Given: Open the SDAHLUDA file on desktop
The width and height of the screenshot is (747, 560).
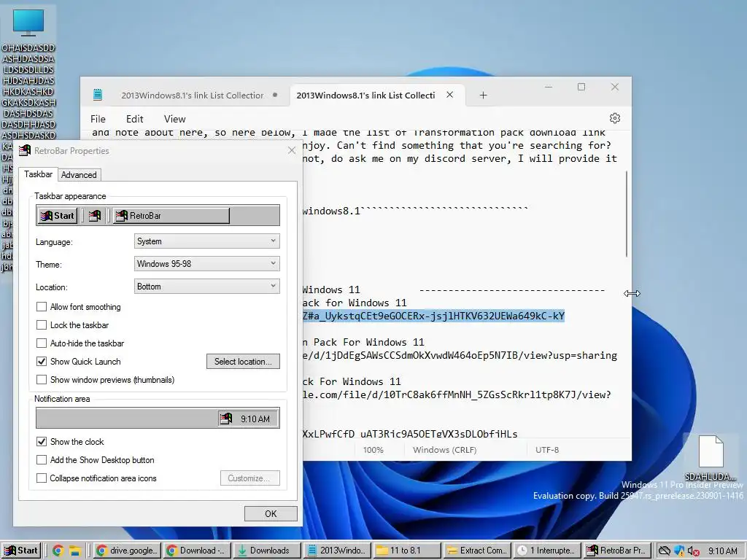Looking at the screenshot, I should click(711, 457).
